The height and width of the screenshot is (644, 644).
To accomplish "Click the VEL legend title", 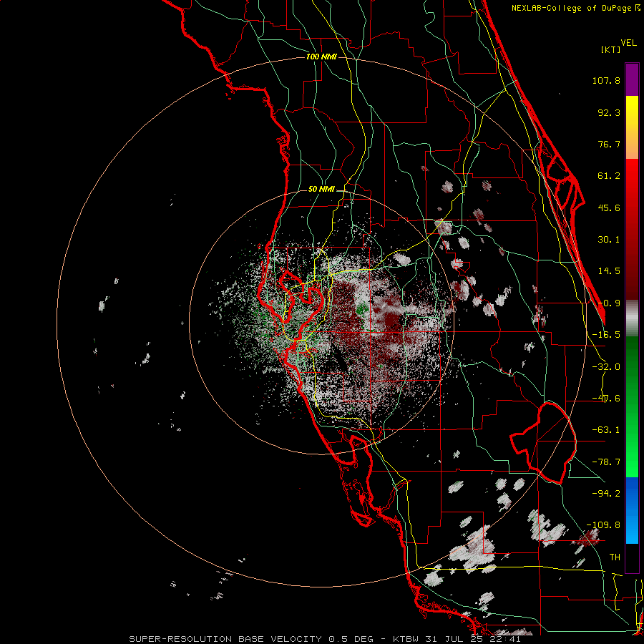I will [x=628, y=43].
